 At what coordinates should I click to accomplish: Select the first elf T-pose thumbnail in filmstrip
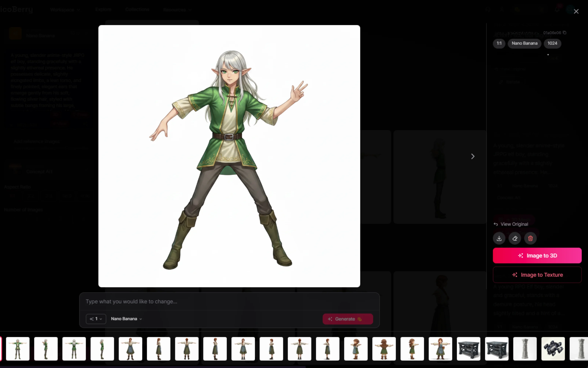[x=18, y=349]
